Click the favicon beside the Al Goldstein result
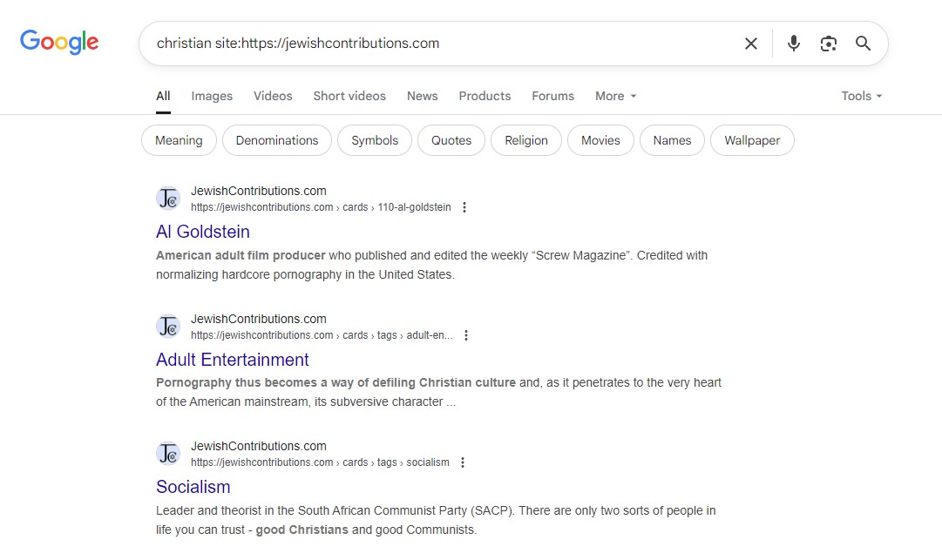This screenshot has width=942, height=560. [x=168, y=198]
